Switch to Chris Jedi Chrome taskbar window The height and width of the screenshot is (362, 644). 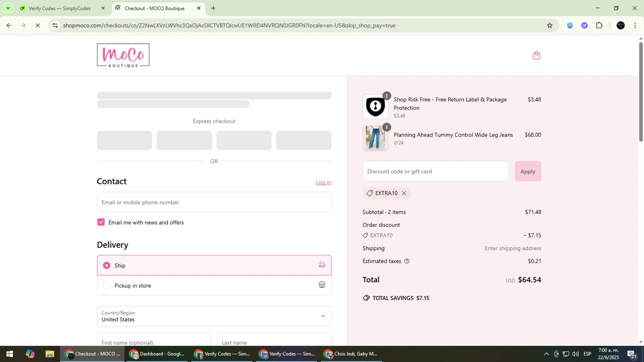(x=351, y=354)
